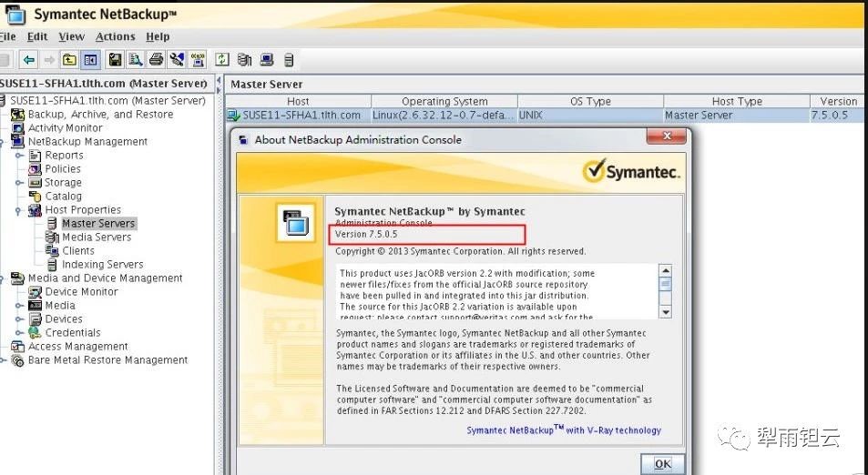Image resolution: width=868 pixels, height=475 pixels.
Task: Click the Forward arrow toolbar icon
Action: [x=49, y=60]
